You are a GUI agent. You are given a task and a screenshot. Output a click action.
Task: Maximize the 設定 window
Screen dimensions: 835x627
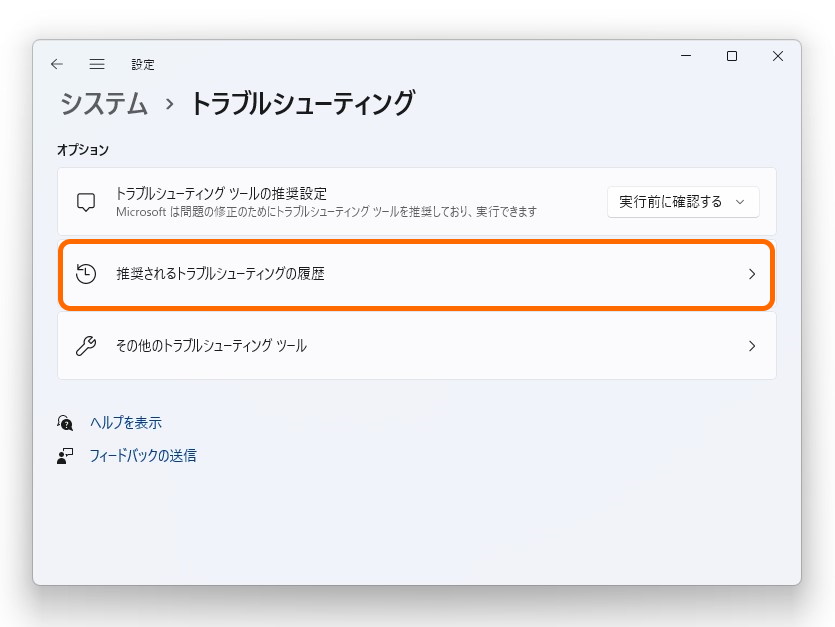(732, 57)
